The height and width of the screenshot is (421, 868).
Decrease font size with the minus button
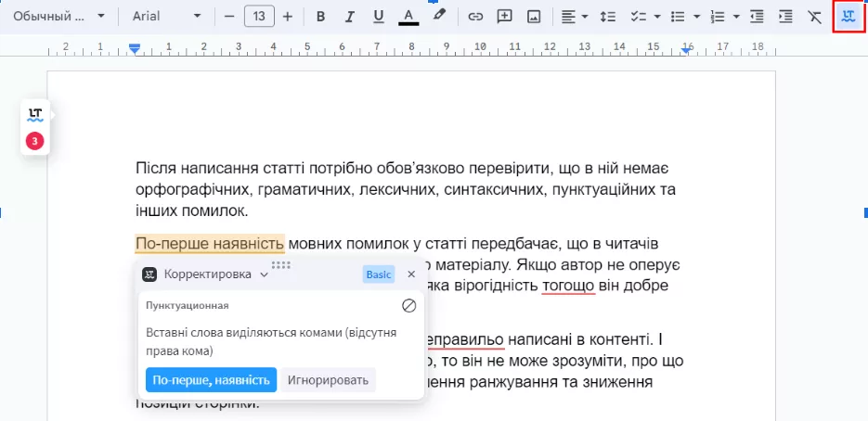point(229,17)
